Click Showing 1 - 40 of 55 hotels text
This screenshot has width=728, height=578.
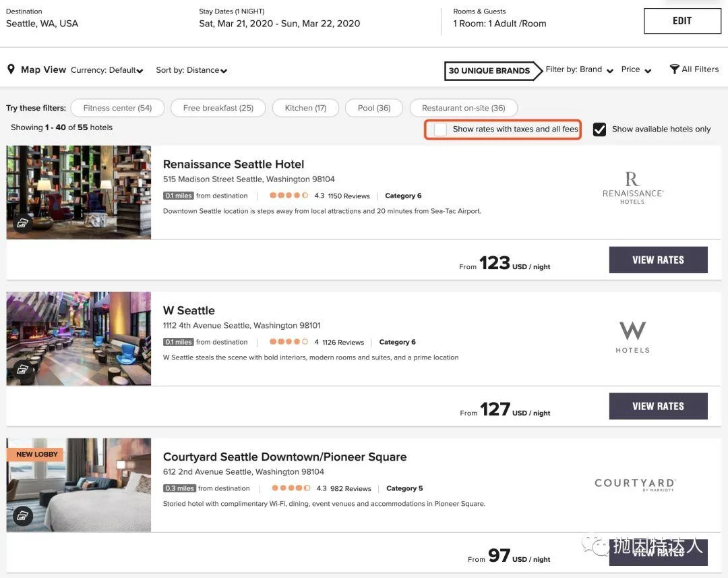click(x=62, y=127)
